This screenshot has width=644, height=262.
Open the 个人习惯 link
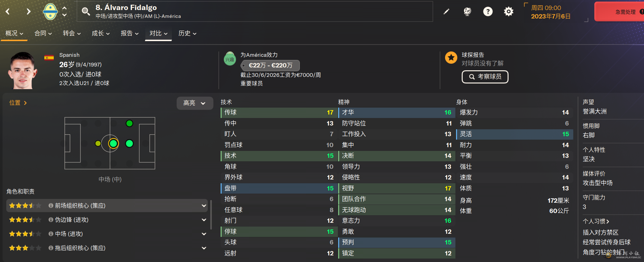click(x=596, y=222)
